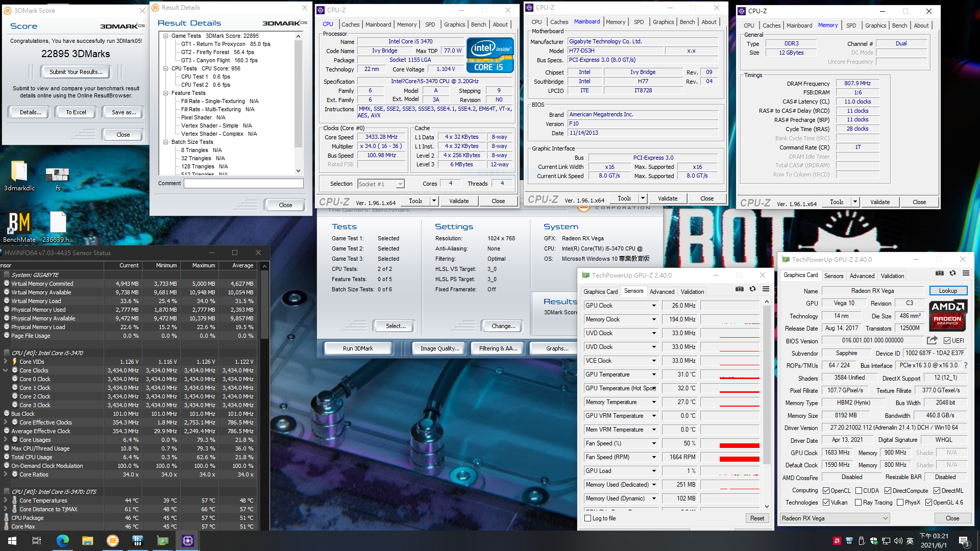
Task: Collapse the Batch Size Tests tree node
Action: (166, 142)
